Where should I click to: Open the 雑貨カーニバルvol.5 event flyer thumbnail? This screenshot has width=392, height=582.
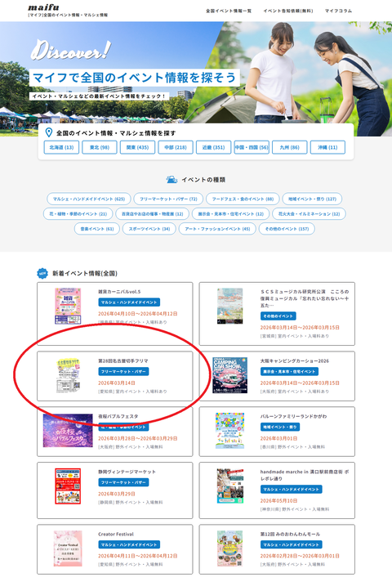(x=68, y=306)
